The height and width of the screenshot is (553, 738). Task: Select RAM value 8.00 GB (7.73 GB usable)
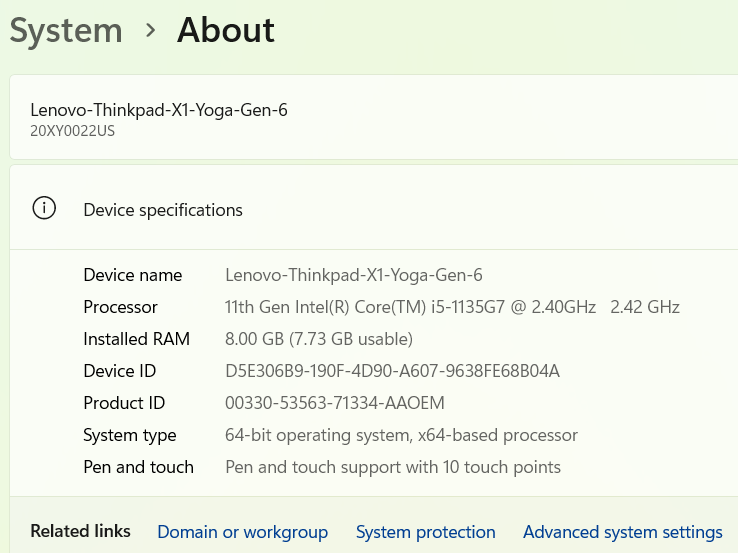tap(319, 339)
